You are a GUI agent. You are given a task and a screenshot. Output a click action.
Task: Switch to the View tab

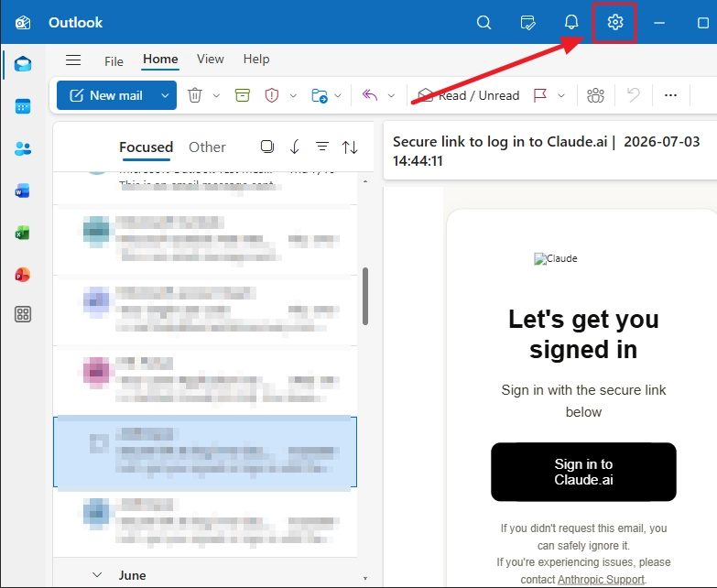point(211,59)
